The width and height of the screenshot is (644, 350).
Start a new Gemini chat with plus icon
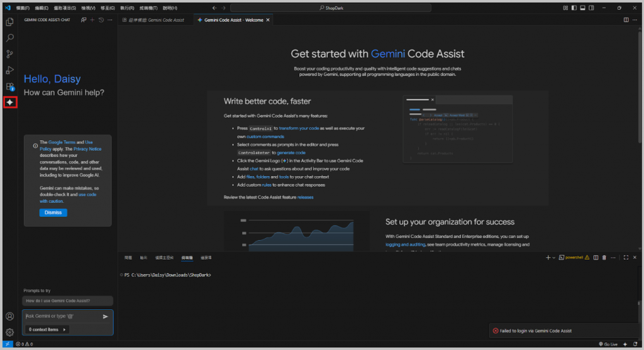point(92,19)
